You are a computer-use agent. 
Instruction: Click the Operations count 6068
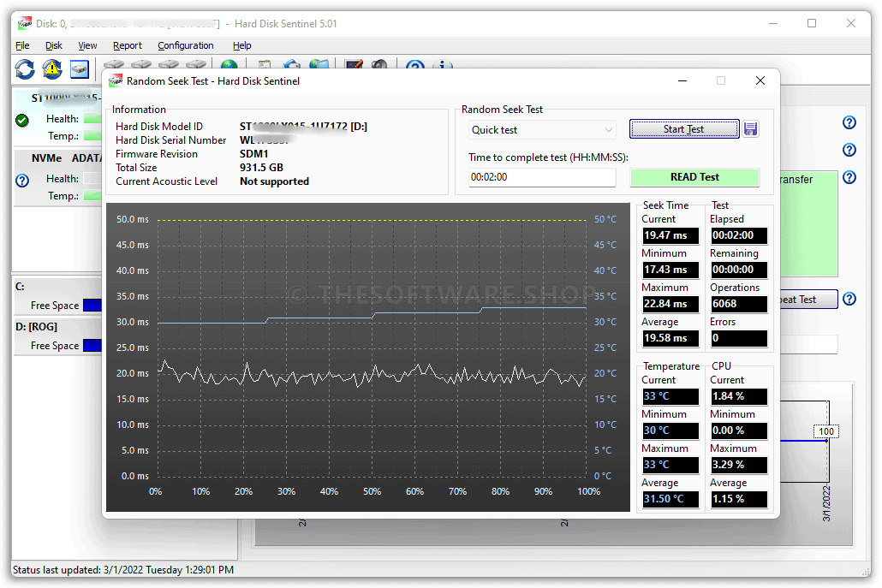(738, 304)
